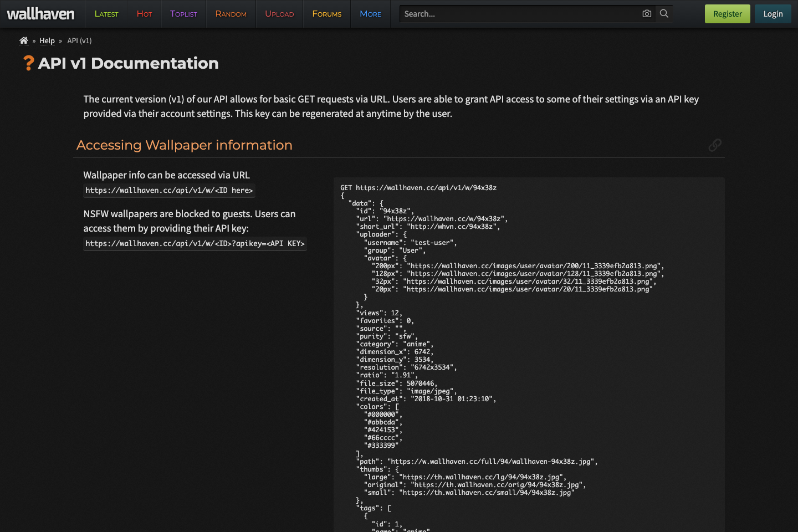This screenshot has width=798, height=532.
Task: Select the wallpaper info URL code snippet
Action: 169,190
